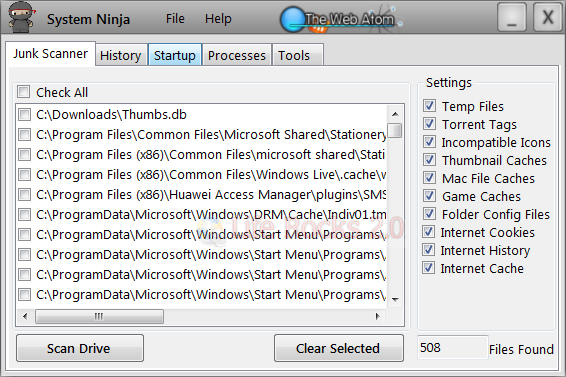Click the System Ninja mascot icon
This screenshot has height=377, width=566.
point(22,17)
